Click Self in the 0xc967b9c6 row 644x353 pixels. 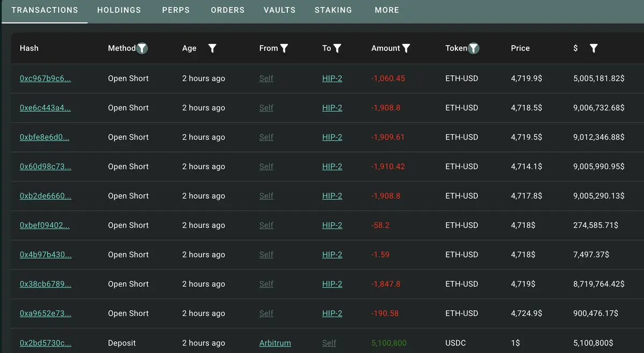point(266,78)
